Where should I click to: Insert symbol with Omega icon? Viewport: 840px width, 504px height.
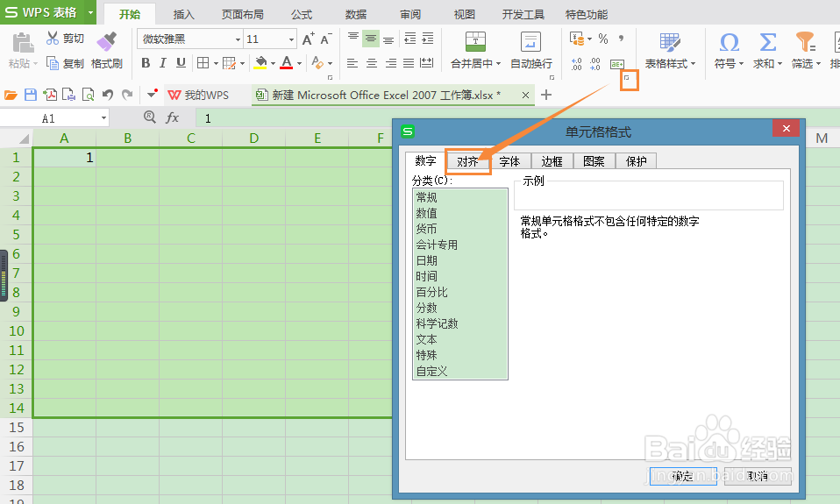coord(730,42)
